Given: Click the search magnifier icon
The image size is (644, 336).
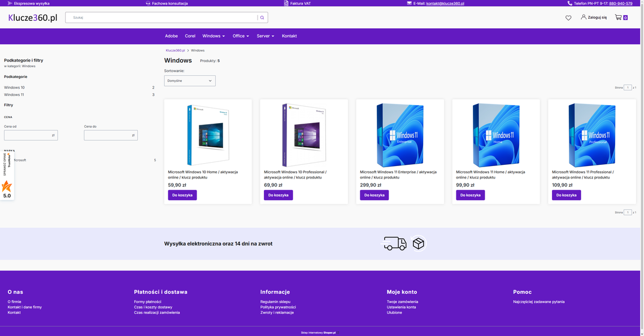Looking at the screenshot, I should (x=262, y=17).
